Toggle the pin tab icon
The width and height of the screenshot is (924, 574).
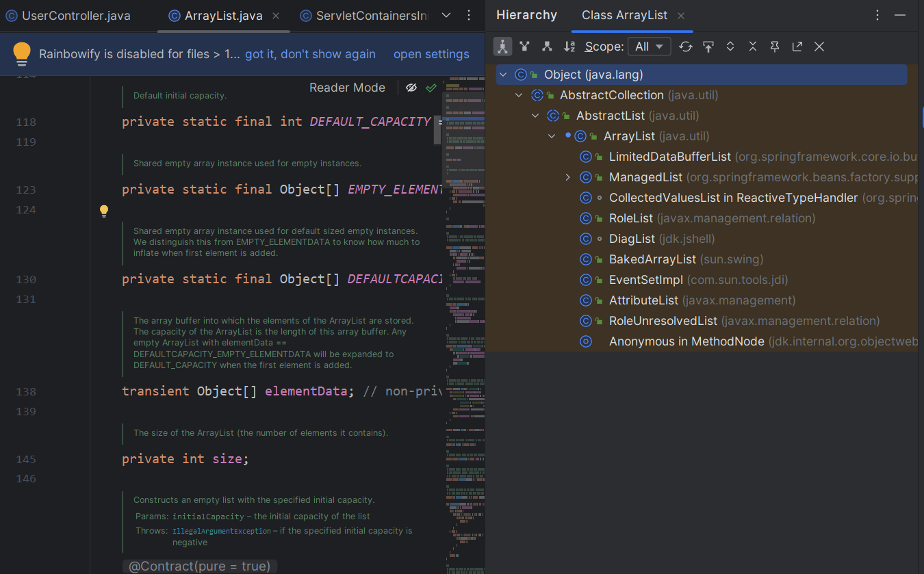(x=775, y=47)
